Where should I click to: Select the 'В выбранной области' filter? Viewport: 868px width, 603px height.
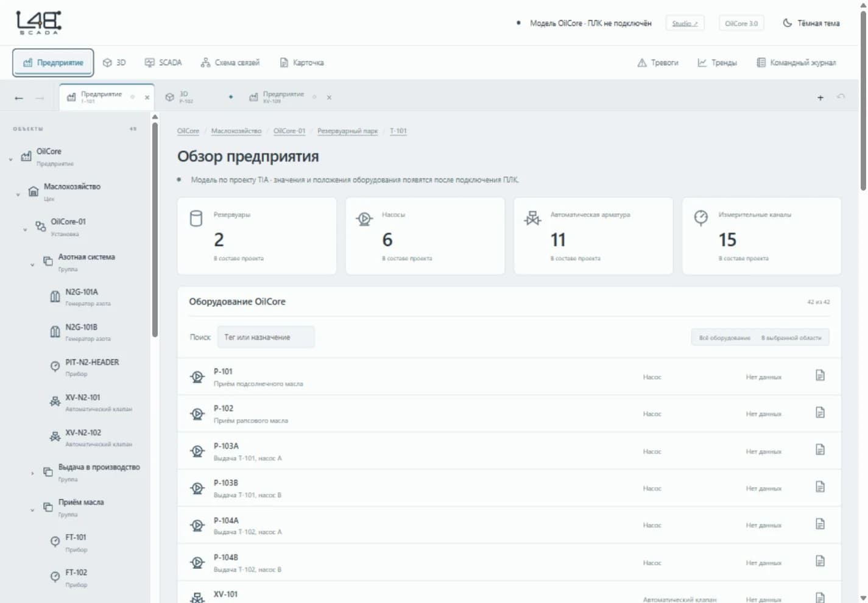pos(791,337)
